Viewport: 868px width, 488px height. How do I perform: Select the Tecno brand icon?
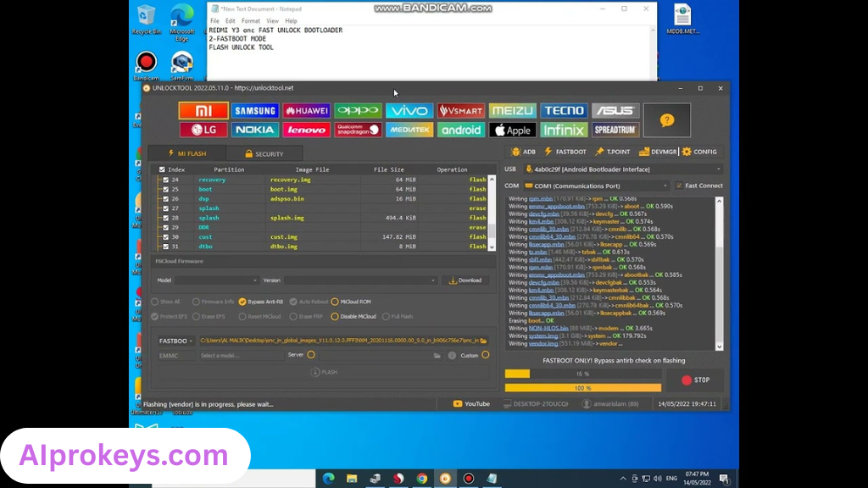click(564, 111)
